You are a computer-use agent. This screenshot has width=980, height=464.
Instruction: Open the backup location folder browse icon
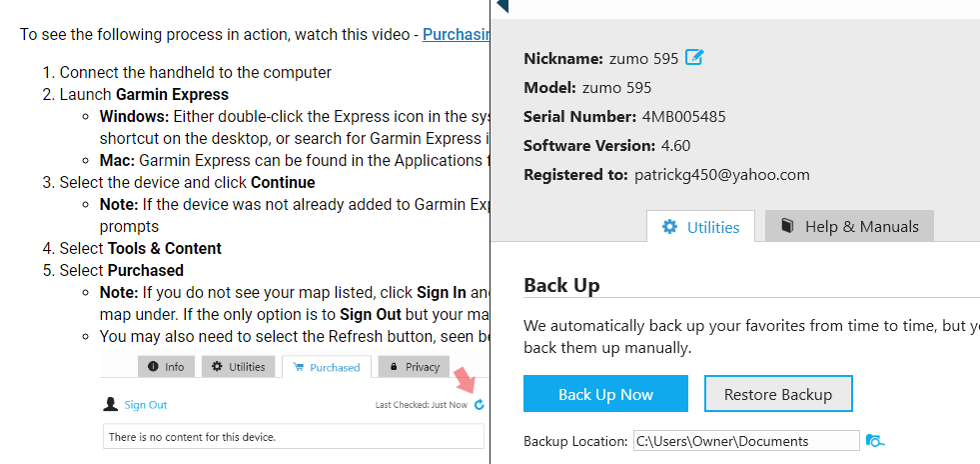point(875,441)
